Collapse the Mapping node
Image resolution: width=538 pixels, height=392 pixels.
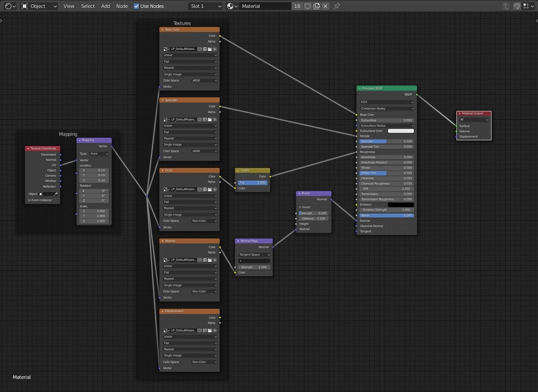point(79,140)
